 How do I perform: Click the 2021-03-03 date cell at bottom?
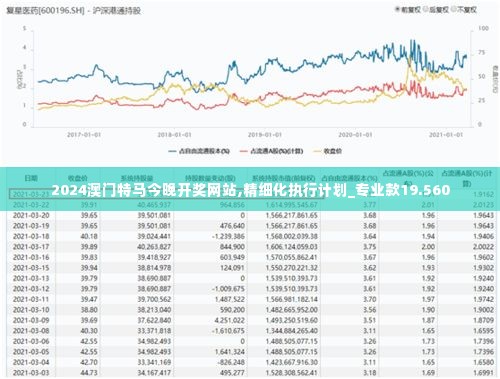pos(31,372)
